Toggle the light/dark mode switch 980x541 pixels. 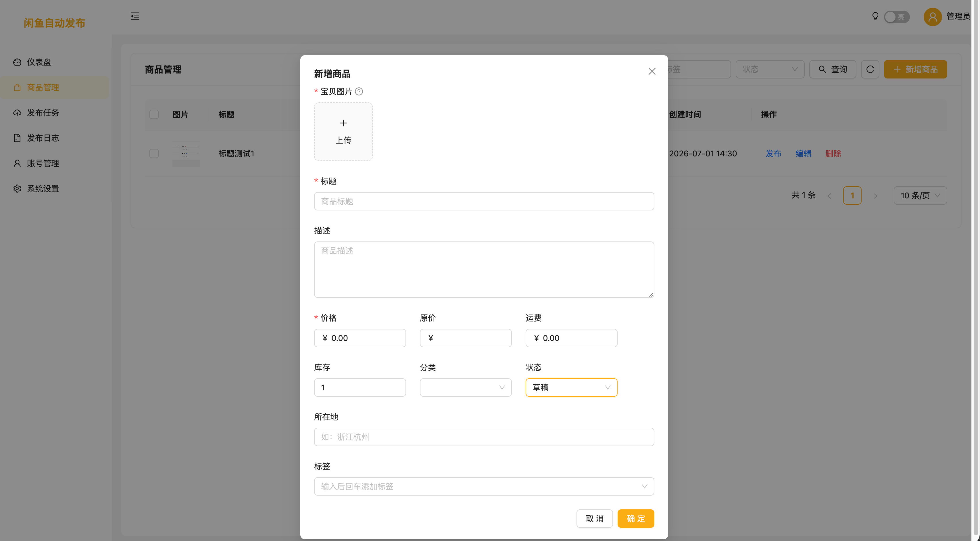point(897,17)
